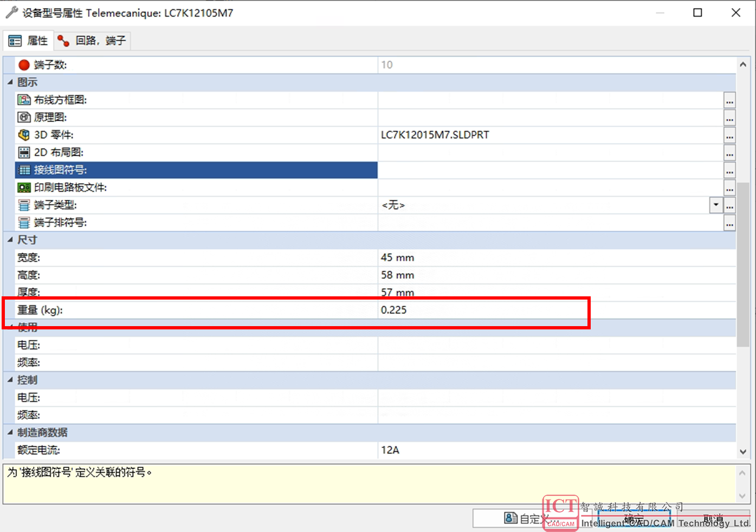This screenshot has width=756, height=532.
Task: Select the 宽度 value 45 mm
Action: 397,257
